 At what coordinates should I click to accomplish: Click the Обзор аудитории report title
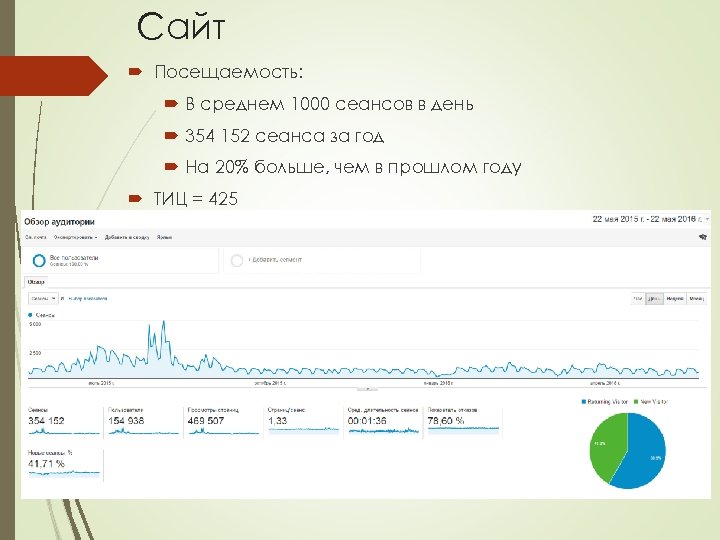click(59, 222)
